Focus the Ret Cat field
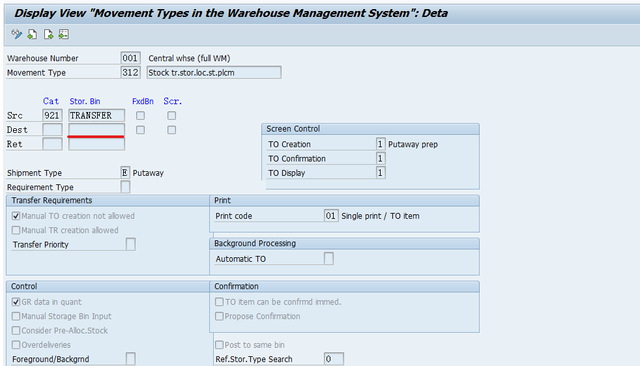640x366 pixels. point(52,144)
